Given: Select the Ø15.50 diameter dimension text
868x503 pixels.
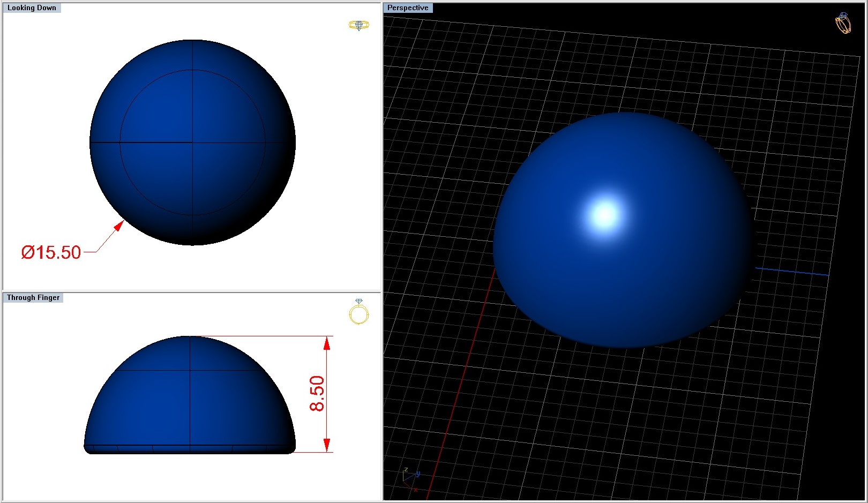Looking at the screenshot, I should (51, 252).
